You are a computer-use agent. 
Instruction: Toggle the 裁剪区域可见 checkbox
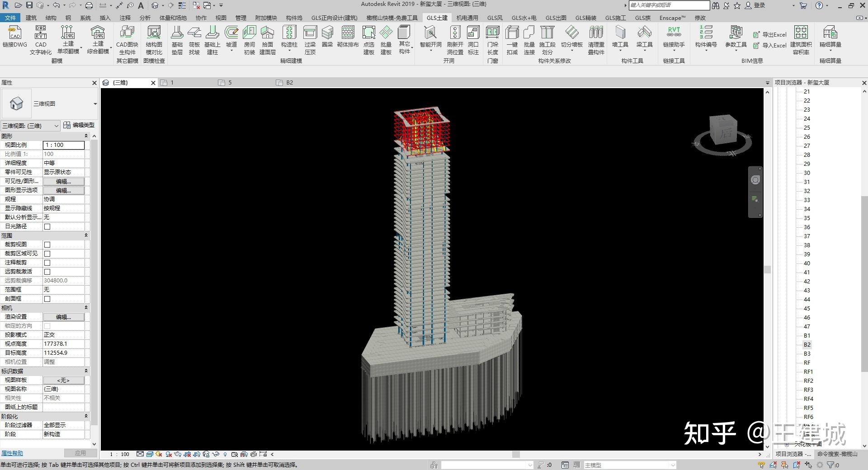click(x=47, y=254)
